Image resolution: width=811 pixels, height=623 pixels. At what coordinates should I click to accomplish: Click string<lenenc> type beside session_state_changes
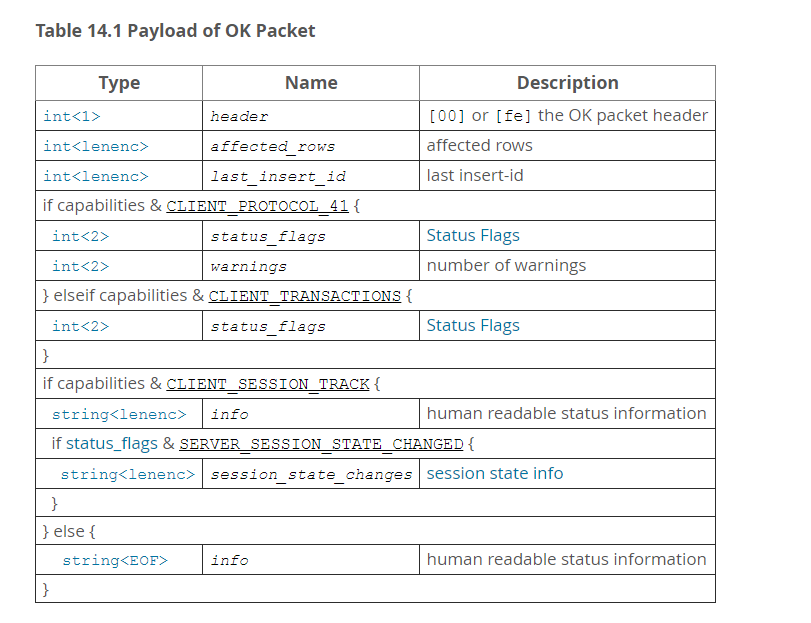click(128, 474)
